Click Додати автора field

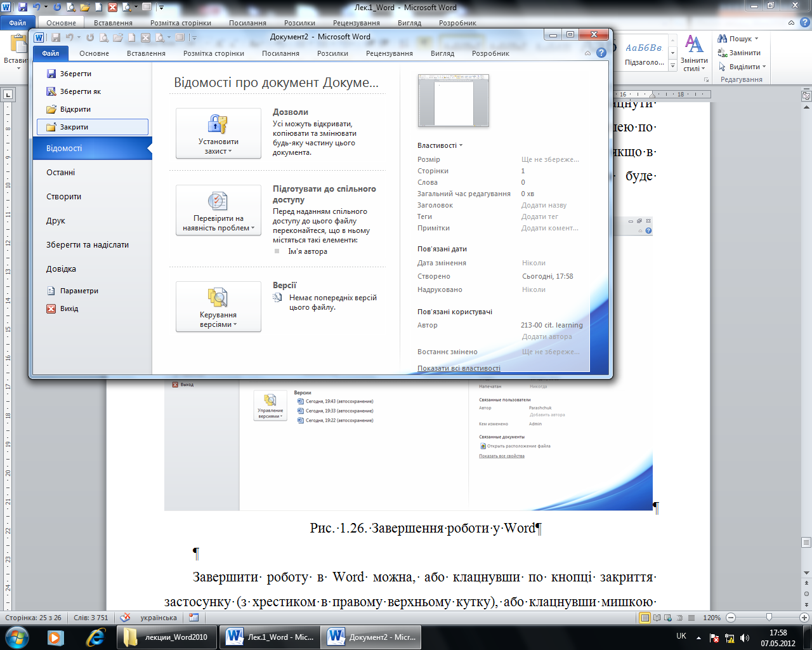tap(547, 336)
